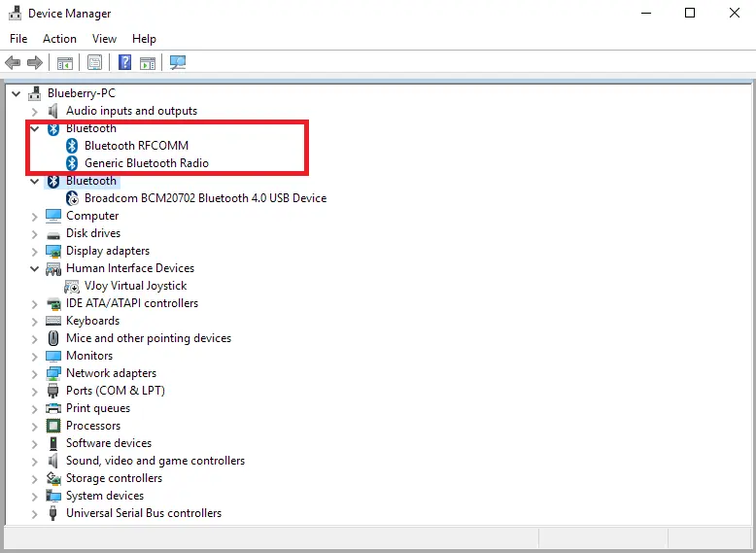Click the Forward arrow toolbar icon
The width and height of the screenshot is (756, 553).
point(35,62)
